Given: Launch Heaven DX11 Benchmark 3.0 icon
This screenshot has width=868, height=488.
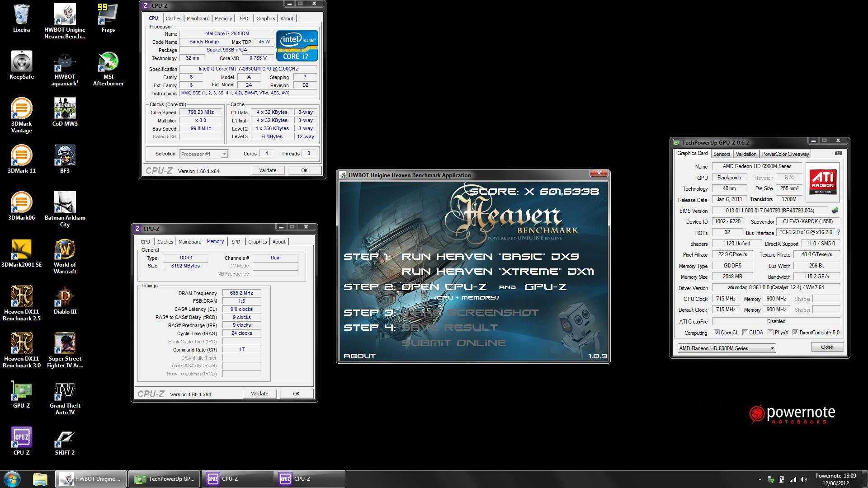Looking at the screenshot, I should pos(21,351).
